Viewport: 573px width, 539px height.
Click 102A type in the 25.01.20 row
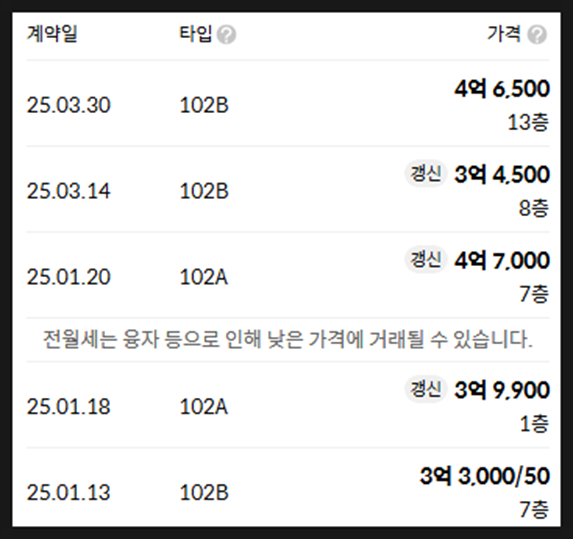pos(204,277)
